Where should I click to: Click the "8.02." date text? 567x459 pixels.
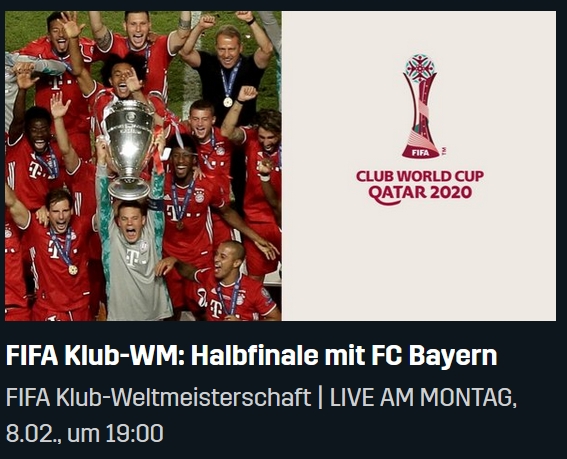(33, 433)
